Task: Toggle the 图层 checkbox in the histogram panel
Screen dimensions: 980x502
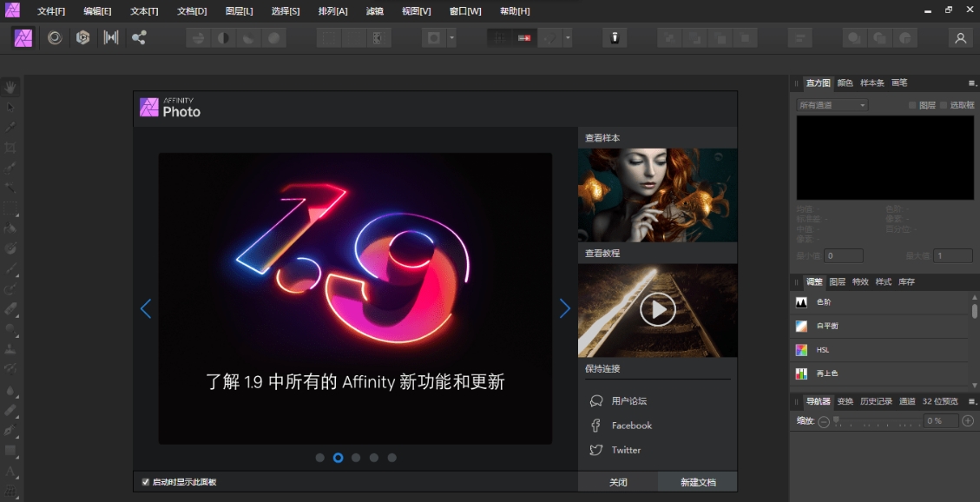Action: (x=912, y=105)
